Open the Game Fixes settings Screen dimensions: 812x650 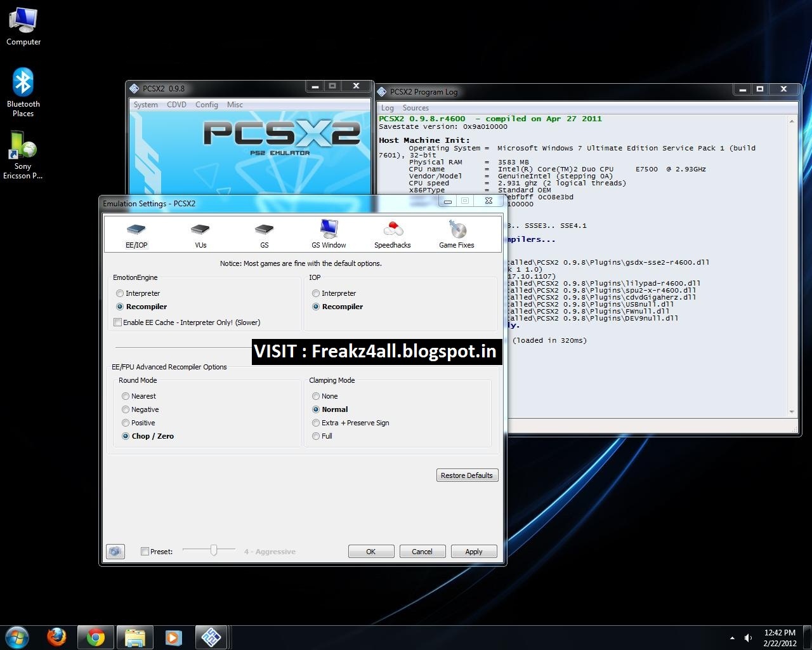pyautogui.click(x=456, y=234)
